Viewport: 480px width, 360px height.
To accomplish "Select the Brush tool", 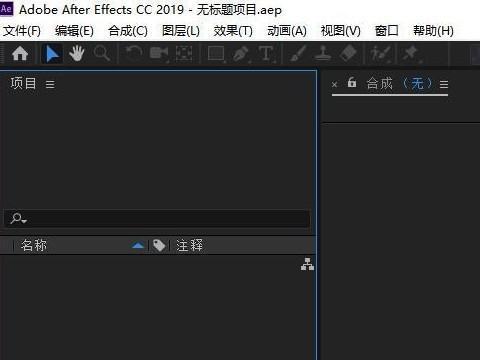I will [298, 54].
